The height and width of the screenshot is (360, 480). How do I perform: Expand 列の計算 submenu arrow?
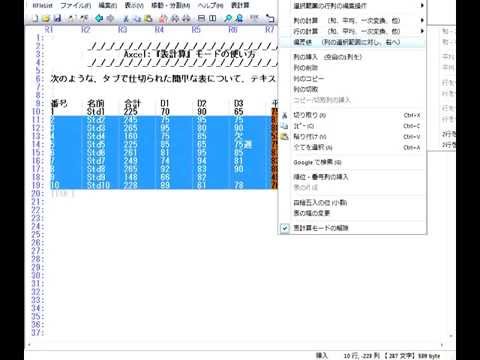422,20
